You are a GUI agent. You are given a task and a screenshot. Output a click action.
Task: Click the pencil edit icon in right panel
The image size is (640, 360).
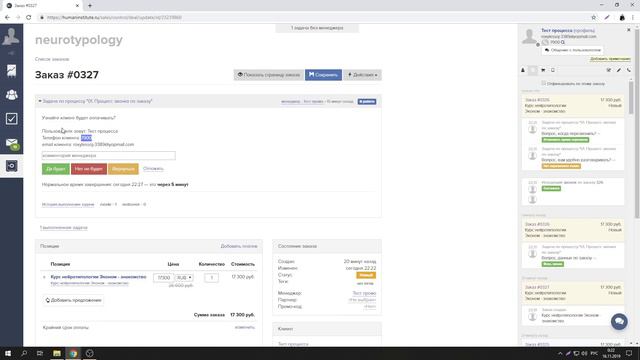[x=619, y=70]
